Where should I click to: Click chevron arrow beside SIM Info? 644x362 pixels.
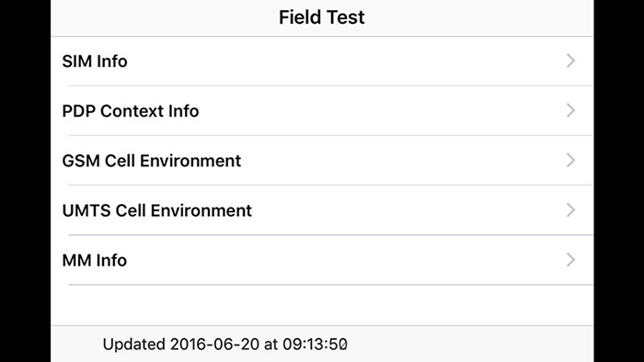pyautogui.click(x=570, y=61)
